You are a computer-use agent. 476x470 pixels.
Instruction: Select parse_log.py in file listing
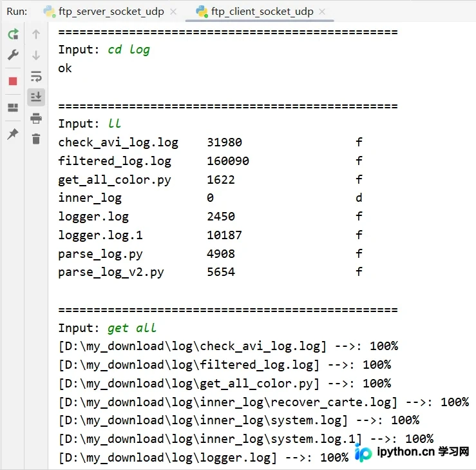tap(100, 254)
